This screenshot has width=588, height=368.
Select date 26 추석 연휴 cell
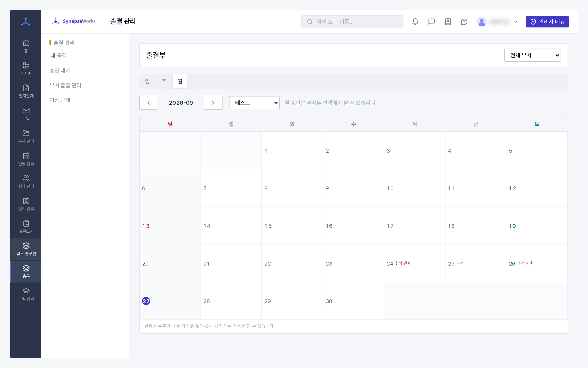pyautogui.click(x=537, y=263)
